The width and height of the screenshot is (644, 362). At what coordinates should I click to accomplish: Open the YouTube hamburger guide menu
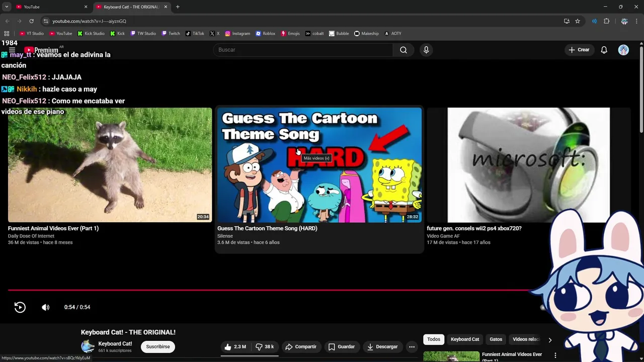12,50
